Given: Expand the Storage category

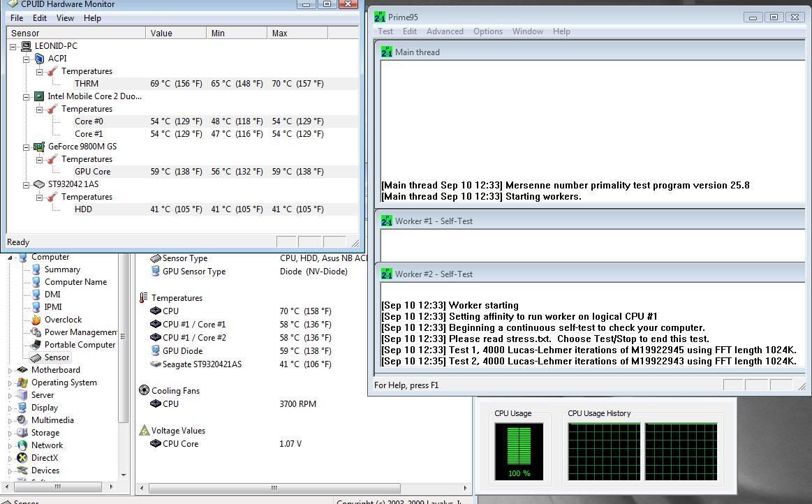Looking at the screenshot, I should (10, 433).
